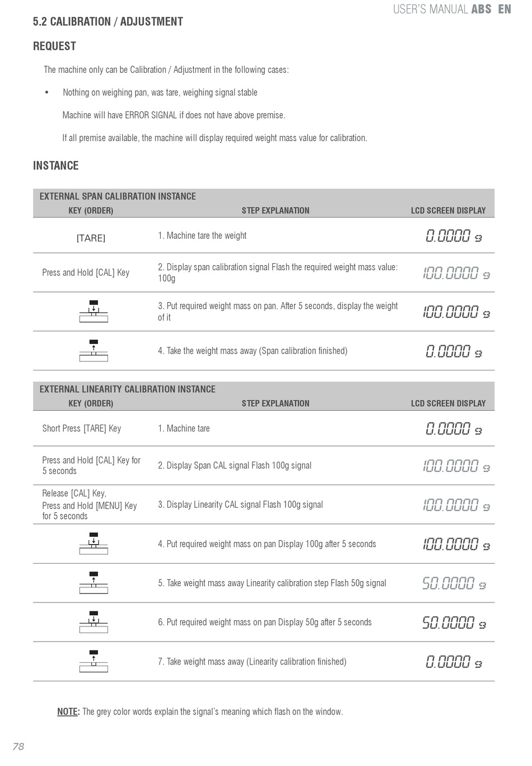
Task: Select the External Linearity Calibration Instance header
Action: (x=127, y=389)
